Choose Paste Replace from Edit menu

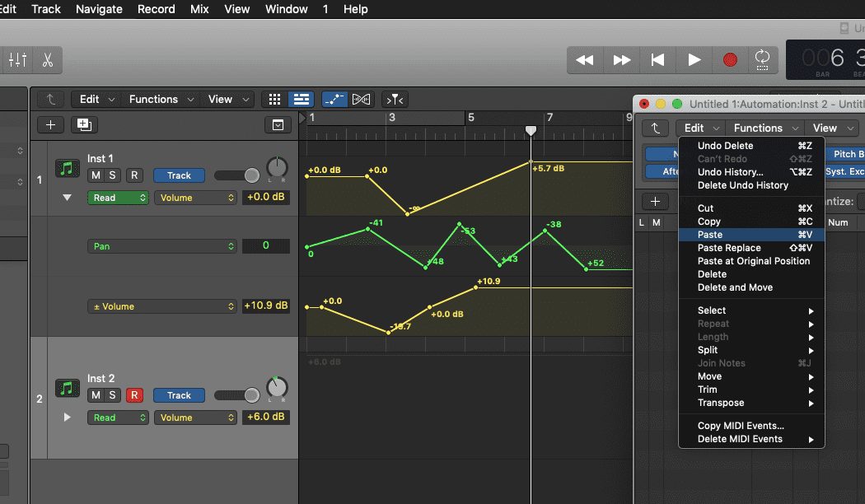point(729,248)
